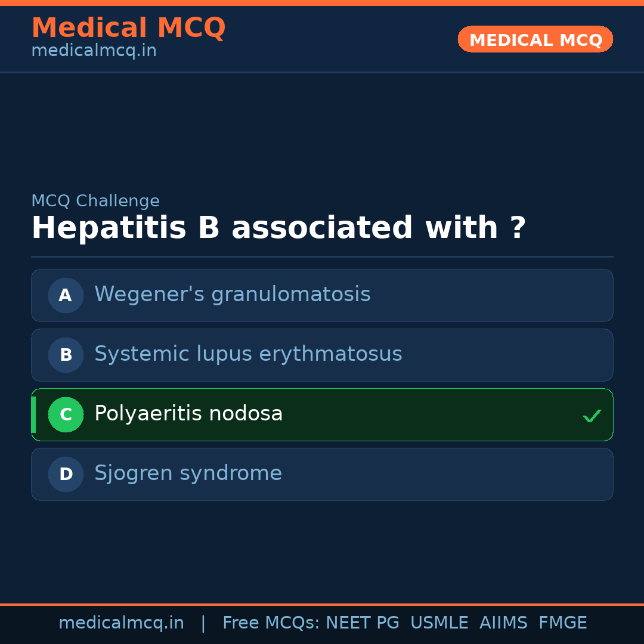Select USMLE in the footer
Screen dimensions: 644x644
click(439, 623)
